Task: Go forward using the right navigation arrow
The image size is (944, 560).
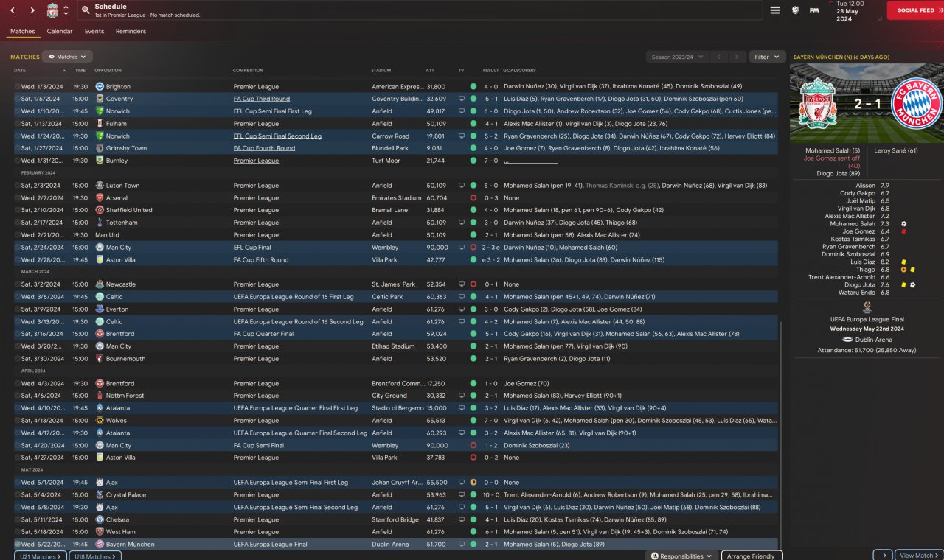Action: (32, 10)
